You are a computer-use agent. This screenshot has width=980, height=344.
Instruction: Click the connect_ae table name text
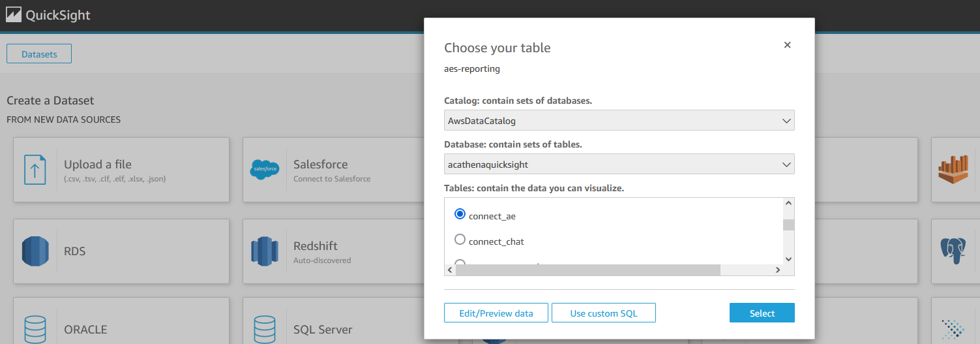492,216
